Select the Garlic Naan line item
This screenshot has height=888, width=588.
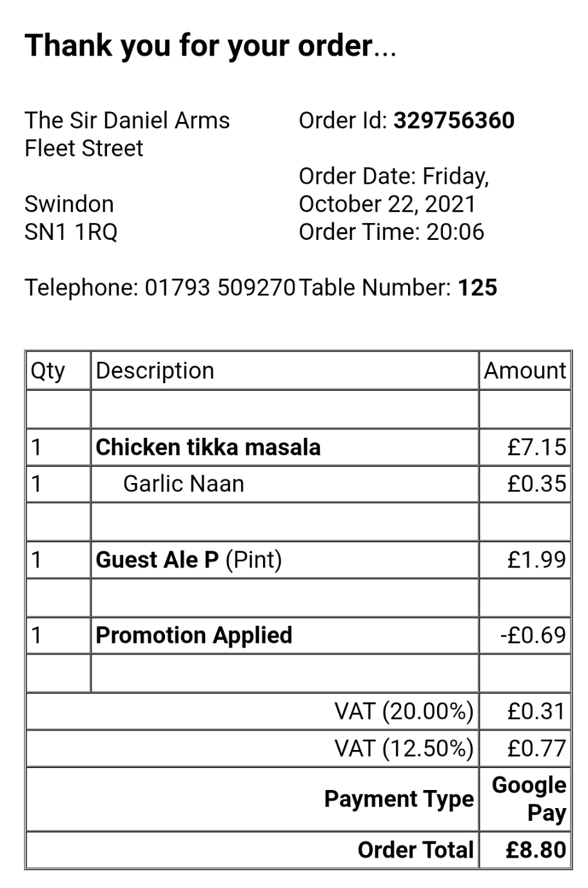(184, 484)
